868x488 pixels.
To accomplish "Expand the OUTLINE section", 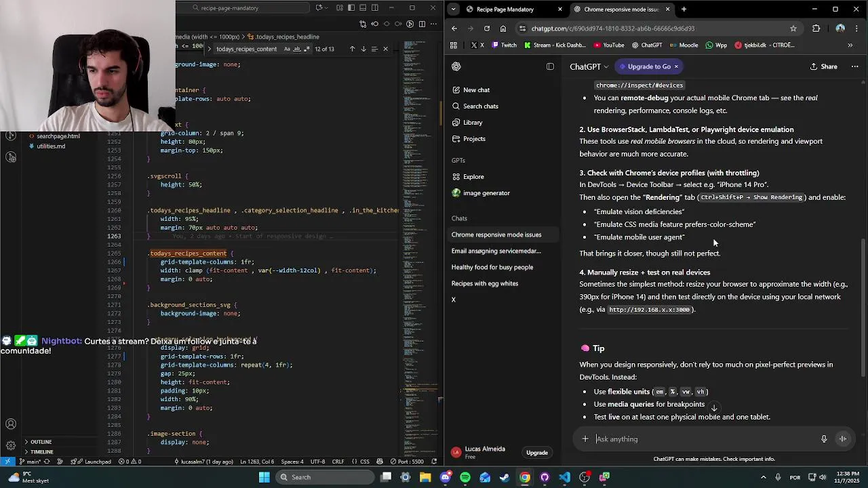I will pyautogui.click(x=41, y=442).
